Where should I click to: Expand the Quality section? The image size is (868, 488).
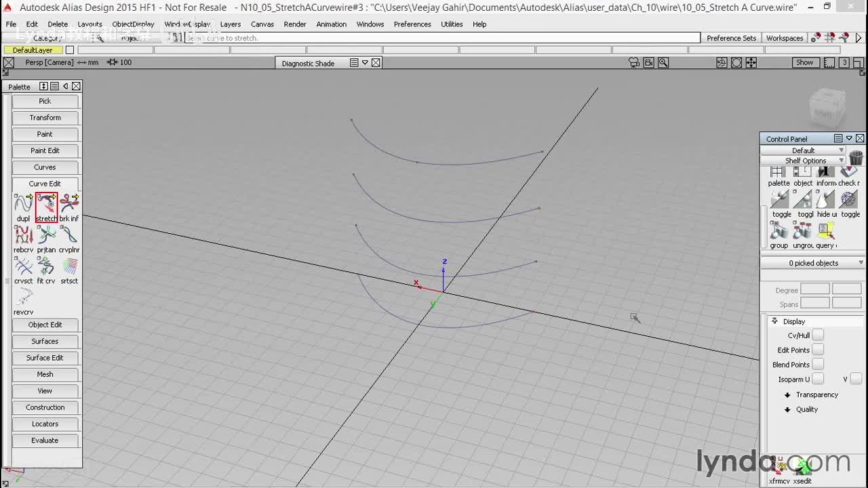pos(787,409)
